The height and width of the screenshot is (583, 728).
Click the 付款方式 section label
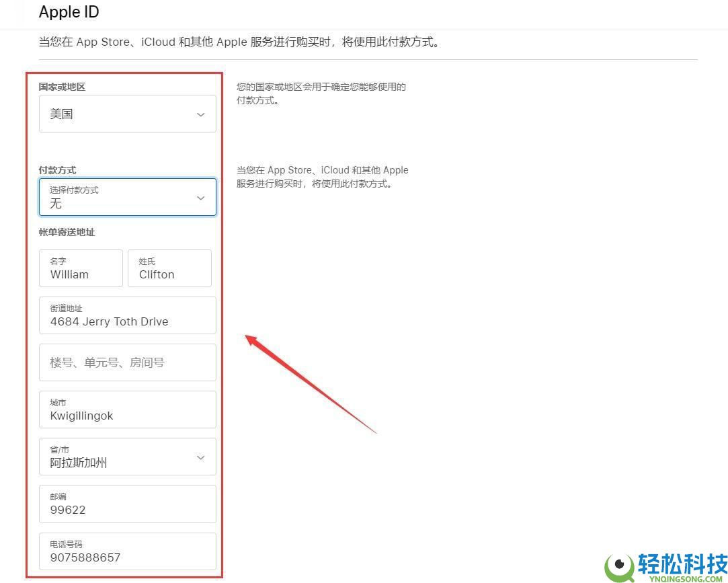[x=57, y=170]
